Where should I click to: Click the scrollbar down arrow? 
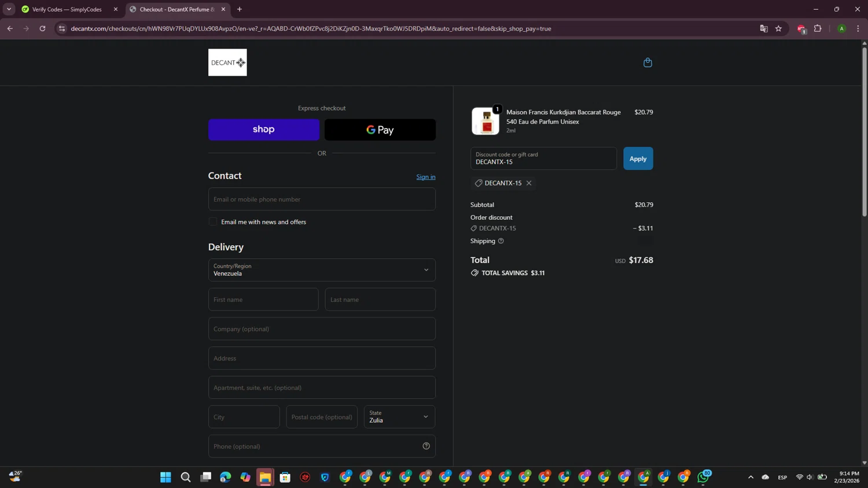(865, 463)
